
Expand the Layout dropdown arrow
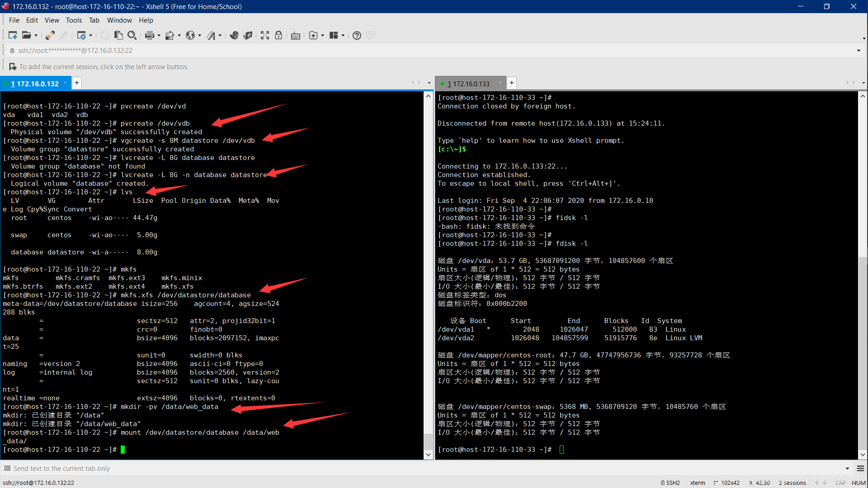[343, 35]
